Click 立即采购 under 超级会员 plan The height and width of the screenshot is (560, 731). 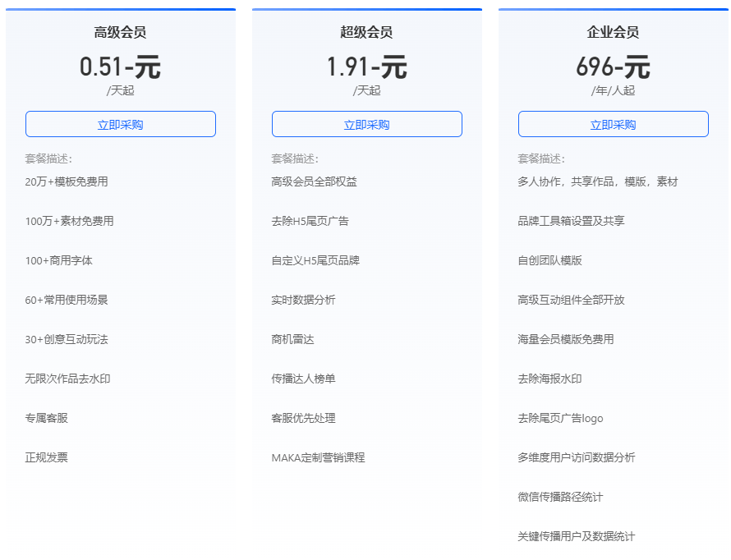click(x=366, y=123)
